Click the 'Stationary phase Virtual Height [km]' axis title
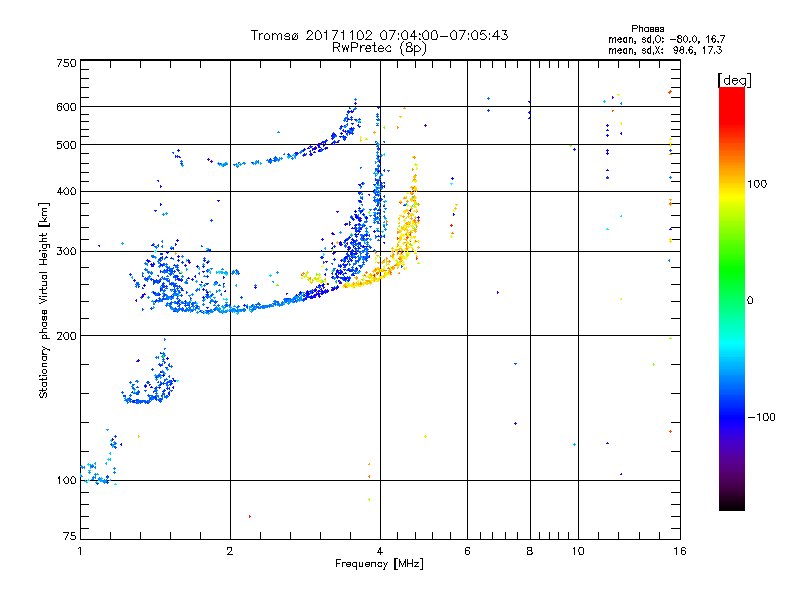 (44, 300)
